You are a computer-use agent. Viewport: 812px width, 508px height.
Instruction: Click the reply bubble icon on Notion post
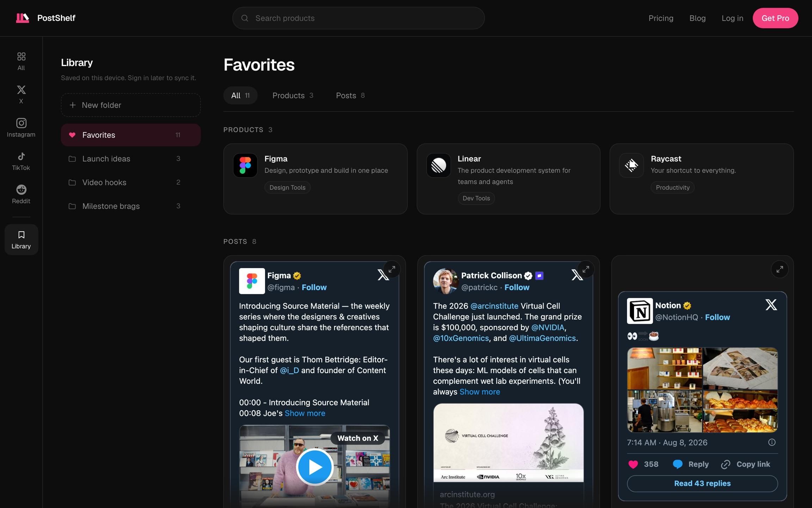coord(677,464)
